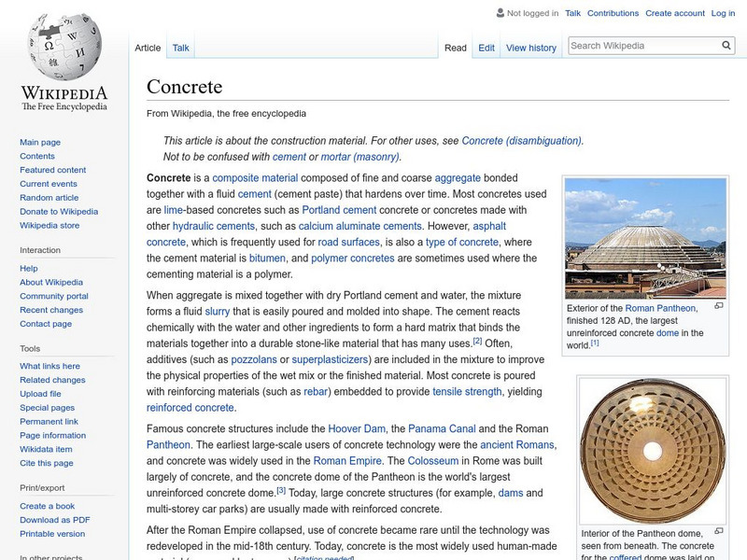
Task: Open the Pantheon dome interior photo
Action: pos(652,451)
